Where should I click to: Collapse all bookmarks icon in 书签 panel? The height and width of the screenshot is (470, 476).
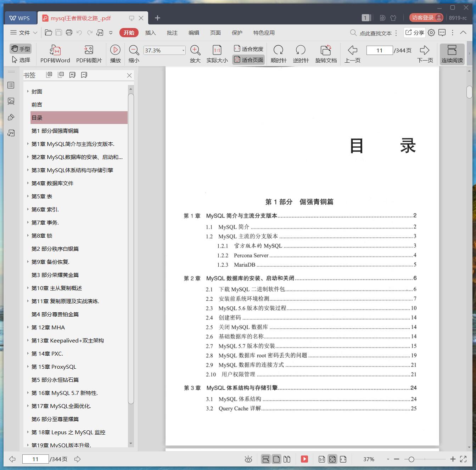point(61,75)
